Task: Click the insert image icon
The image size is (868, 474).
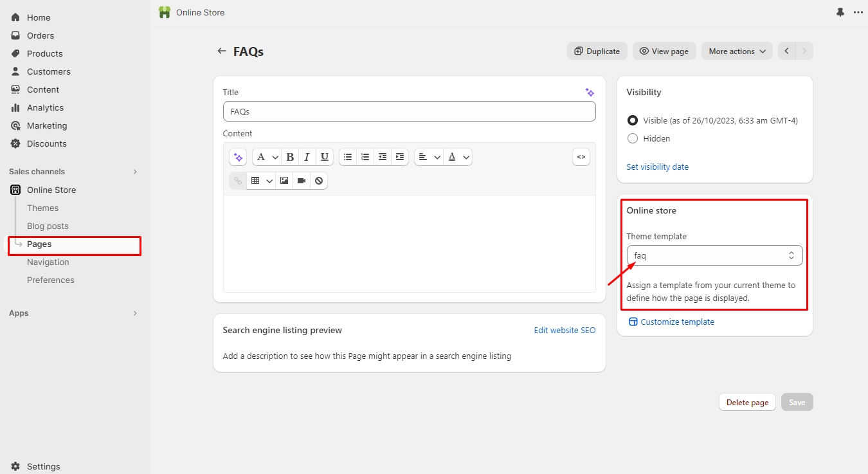Action: (x=284, y=181)
